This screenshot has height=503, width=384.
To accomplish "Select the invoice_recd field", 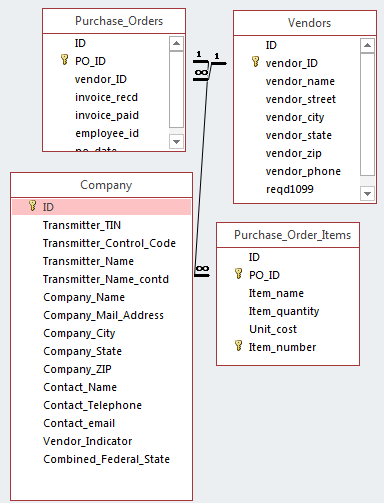I will pyautogui.click(x=106, y=97).
